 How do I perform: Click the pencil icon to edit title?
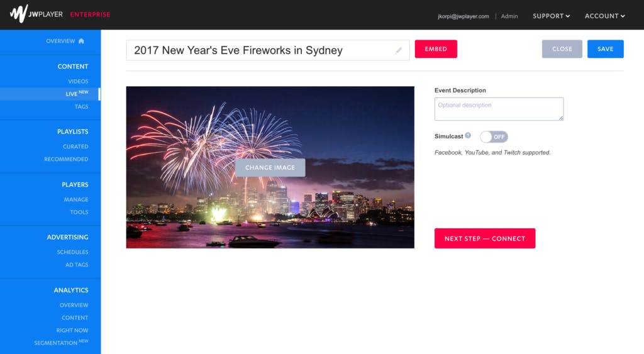tap(398, 50)
